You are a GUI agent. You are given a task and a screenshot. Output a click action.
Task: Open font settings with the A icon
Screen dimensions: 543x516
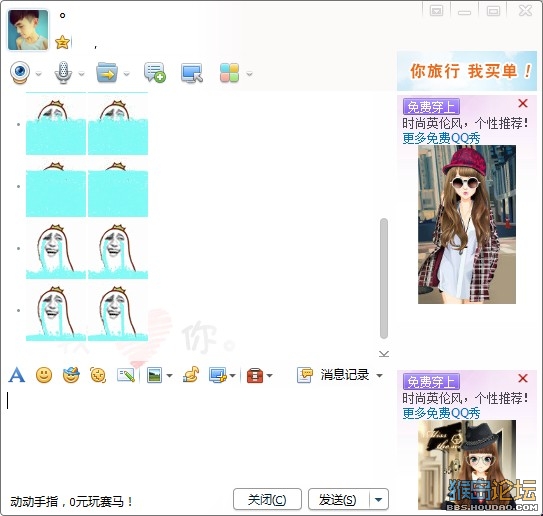click(17, 375)
